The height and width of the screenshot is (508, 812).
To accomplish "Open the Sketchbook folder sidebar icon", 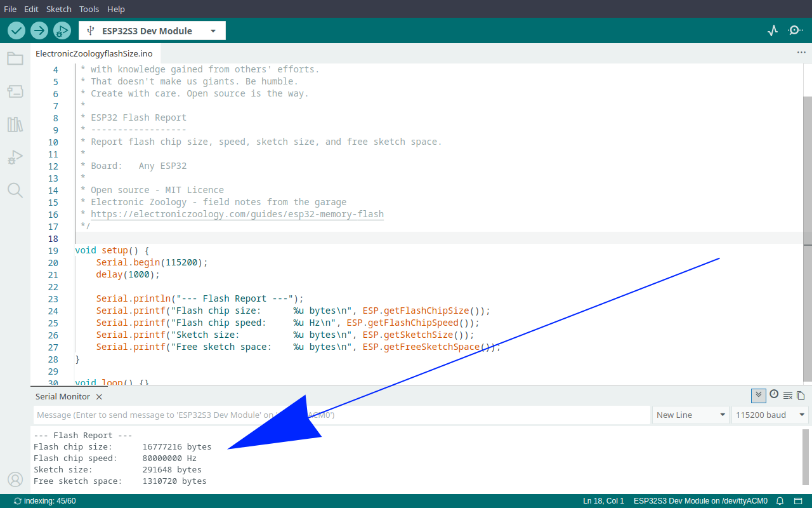I will 15,58.
